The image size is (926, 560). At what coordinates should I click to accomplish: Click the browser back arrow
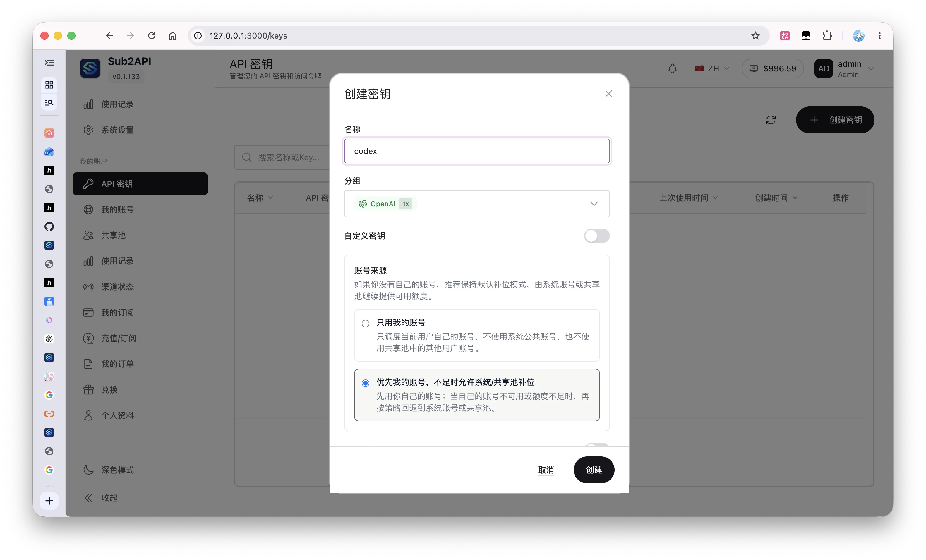click(109, 36)
